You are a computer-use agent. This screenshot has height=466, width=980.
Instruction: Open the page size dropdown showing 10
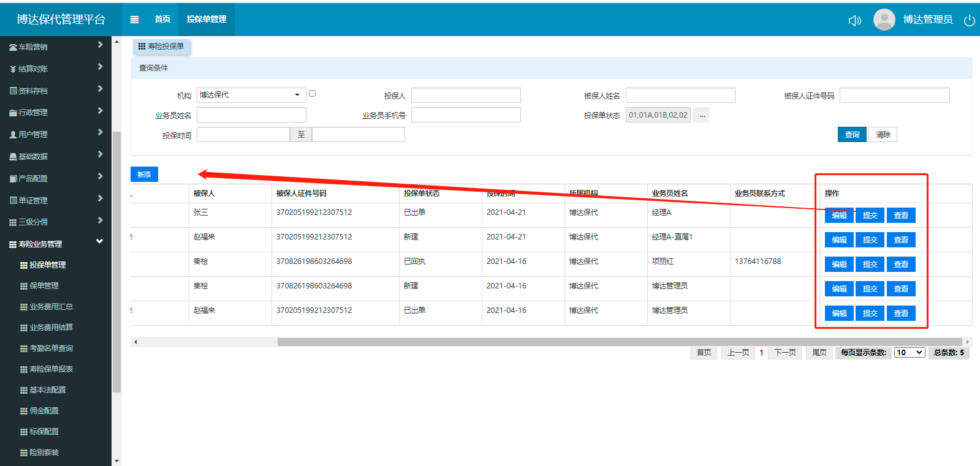tap(909, 353)
